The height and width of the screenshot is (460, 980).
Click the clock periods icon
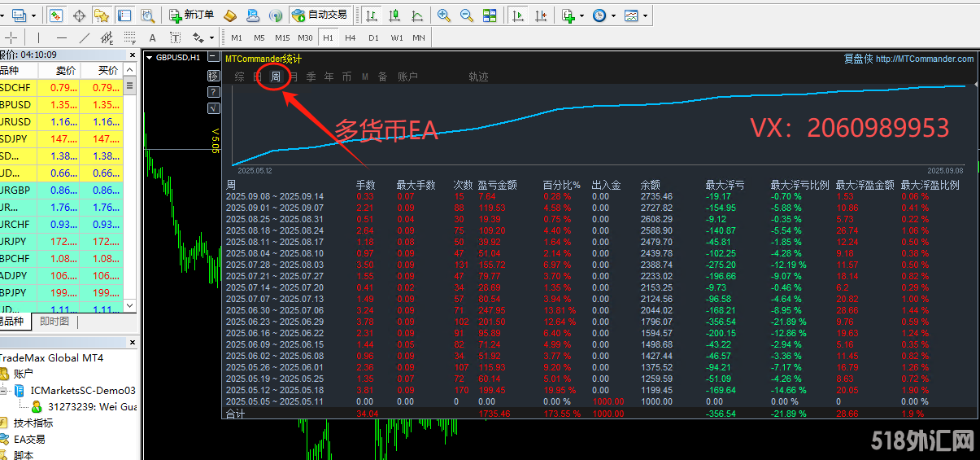599,15
